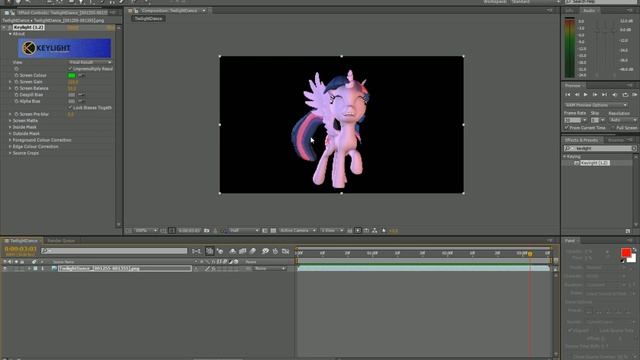This screenshot has height=360, width=640.
Task: Toggle audio mute in Preview panel
Action: [615, 95]
